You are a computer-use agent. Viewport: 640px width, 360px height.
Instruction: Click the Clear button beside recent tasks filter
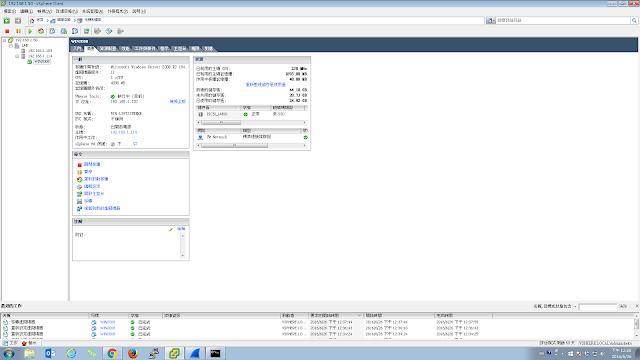pyautogui.click(x=622, y=306)
